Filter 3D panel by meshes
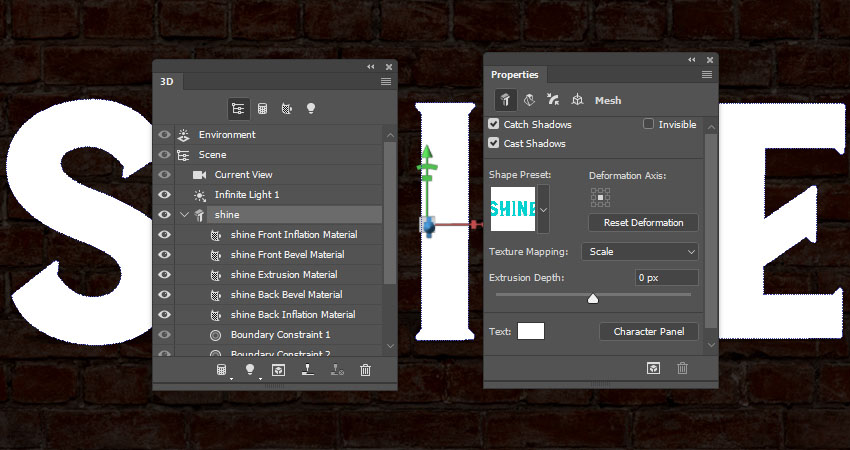 coord(262,108)
